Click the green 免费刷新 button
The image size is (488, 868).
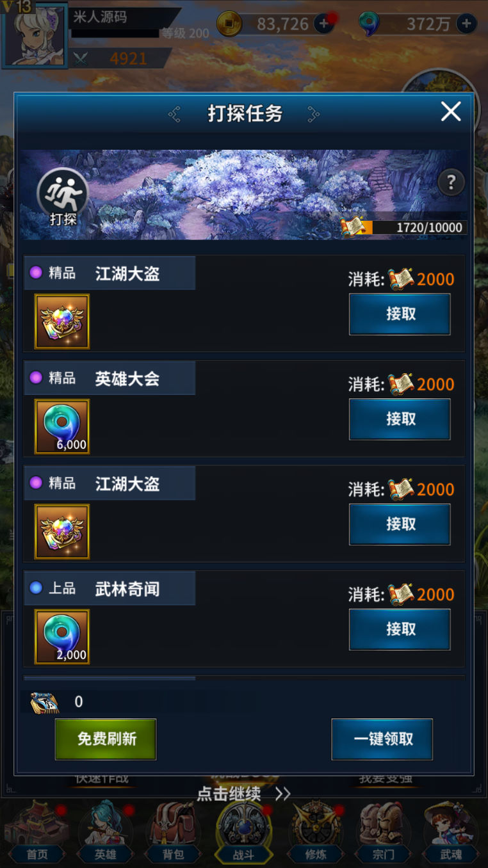point(106,739)
